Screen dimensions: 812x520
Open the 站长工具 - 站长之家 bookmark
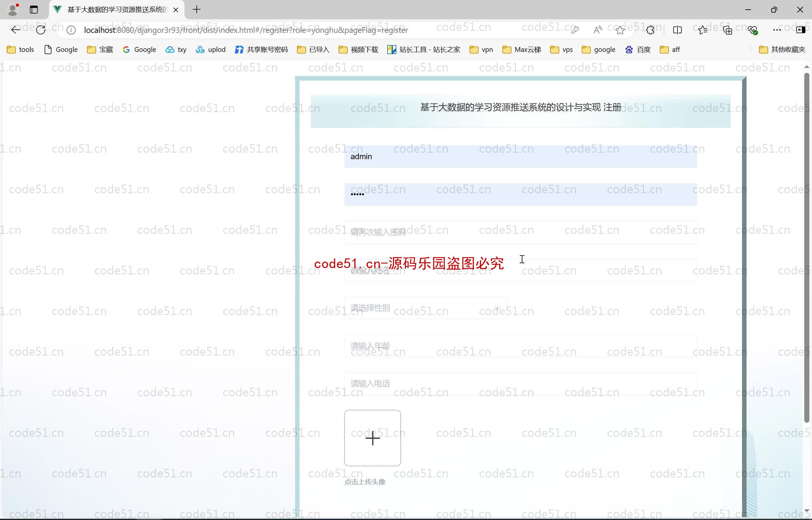point(424,50)
